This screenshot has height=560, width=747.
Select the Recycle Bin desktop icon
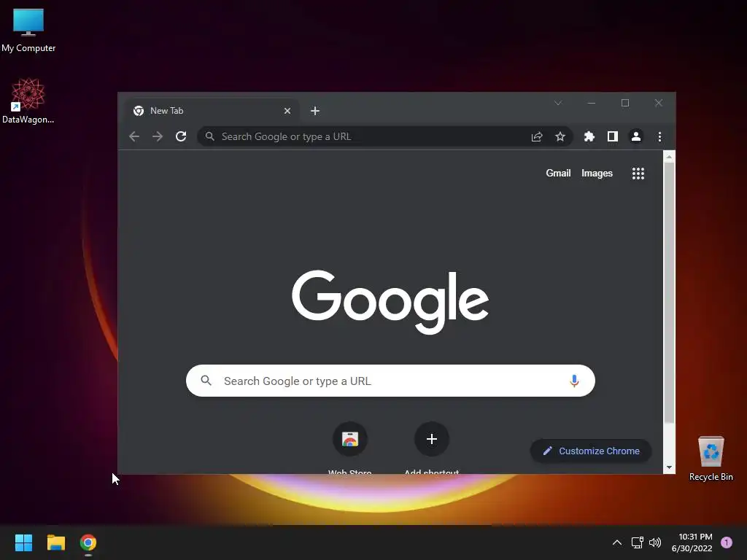pos(711,459)
